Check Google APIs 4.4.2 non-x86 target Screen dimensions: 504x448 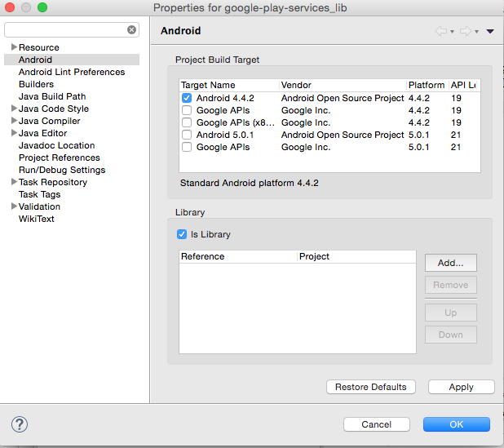[x=187, y=110]
